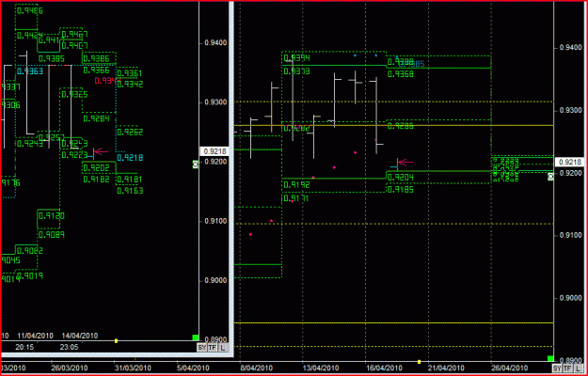Select the 0.9182 level label
Image resolution: width=588 pixels, height=376 pixels.
[x=96, y=179]
